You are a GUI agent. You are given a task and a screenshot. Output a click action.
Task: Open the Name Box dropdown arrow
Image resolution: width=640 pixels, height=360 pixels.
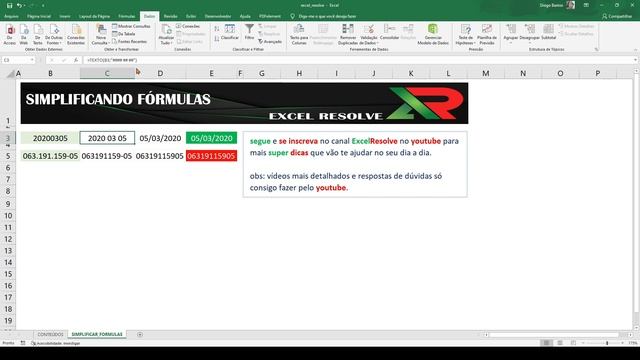coord(32,60)
